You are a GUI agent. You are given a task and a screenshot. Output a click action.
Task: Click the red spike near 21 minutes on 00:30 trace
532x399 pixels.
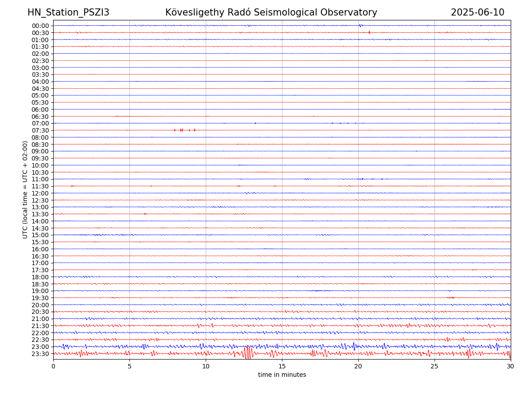coord(369,32)
